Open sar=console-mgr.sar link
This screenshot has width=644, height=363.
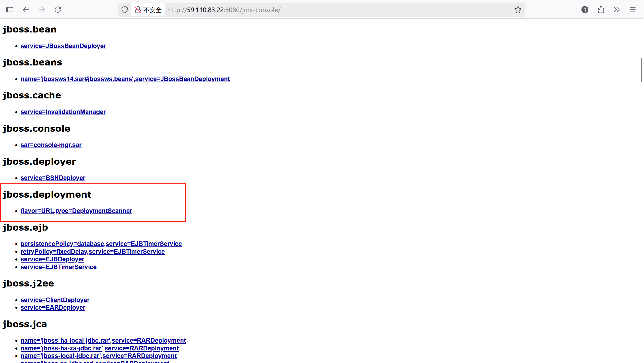(x=51, y=145)
